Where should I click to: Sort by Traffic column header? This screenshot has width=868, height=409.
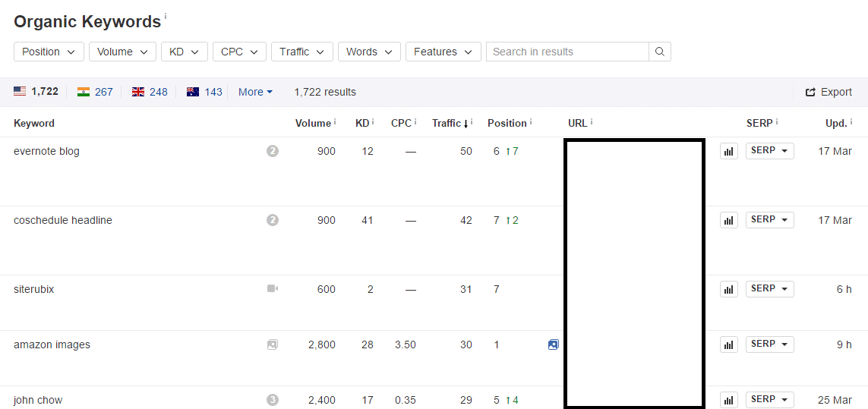[450, 123]
